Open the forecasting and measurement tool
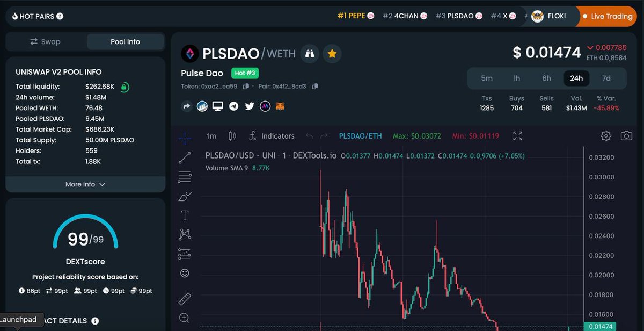The image size is (644, 331). tap(185, 253)
